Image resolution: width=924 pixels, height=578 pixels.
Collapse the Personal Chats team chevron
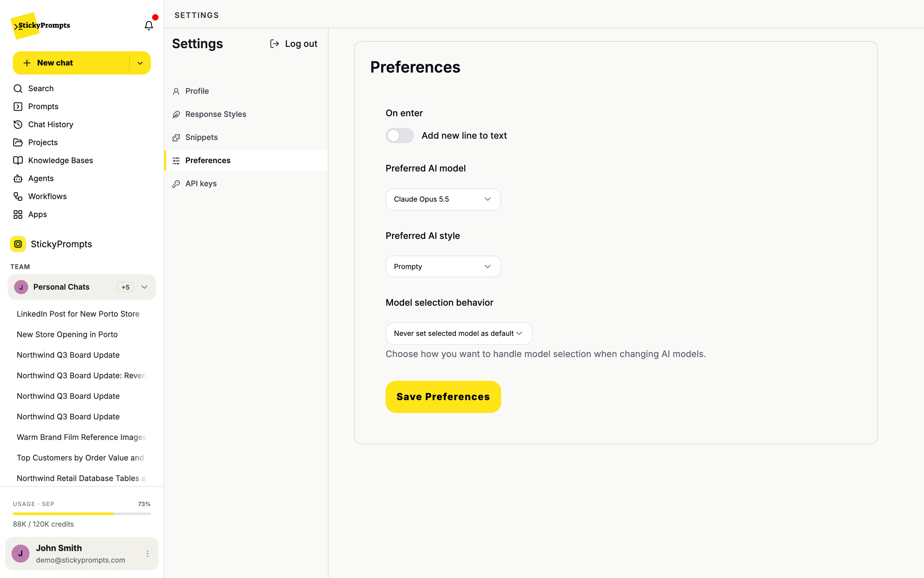coord(144,287)
